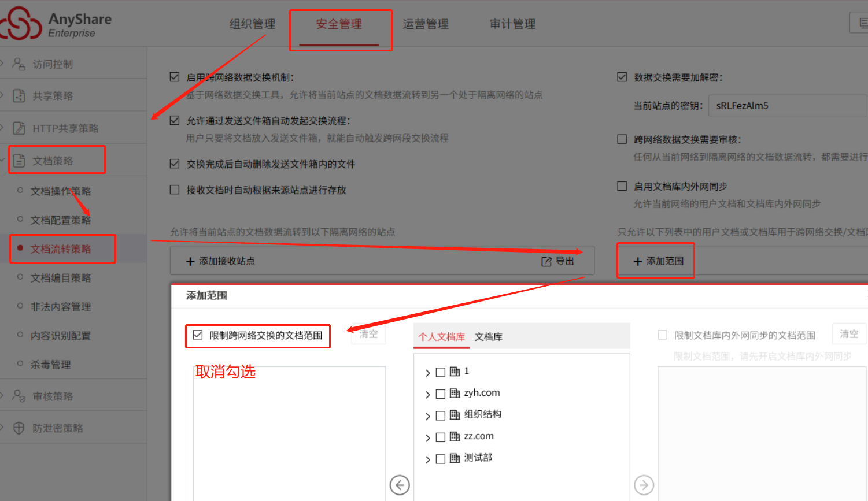The image size is (868, 501).
Task: Click the left arrow transfer button
Action: click(400, 485)
